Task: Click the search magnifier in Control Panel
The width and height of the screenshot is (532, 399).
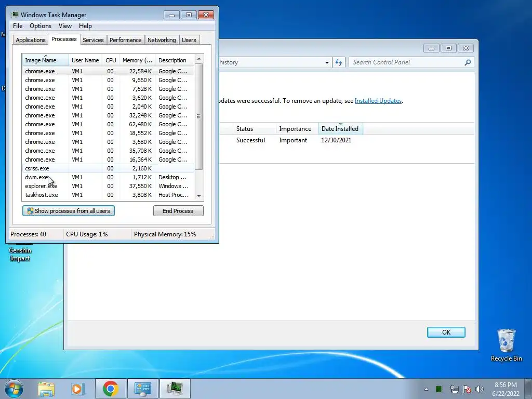Action: (x=468, y=62)
